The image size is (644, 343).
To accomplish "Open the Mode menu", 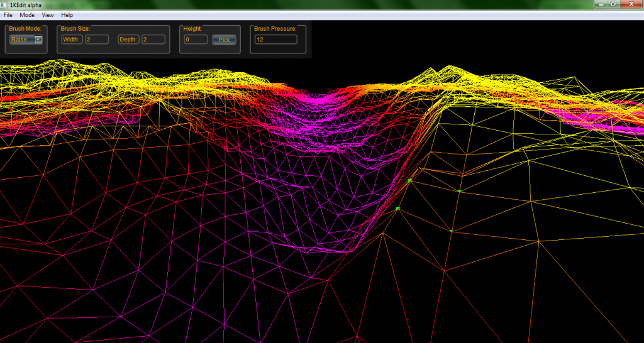I will (x=27, y=15).
